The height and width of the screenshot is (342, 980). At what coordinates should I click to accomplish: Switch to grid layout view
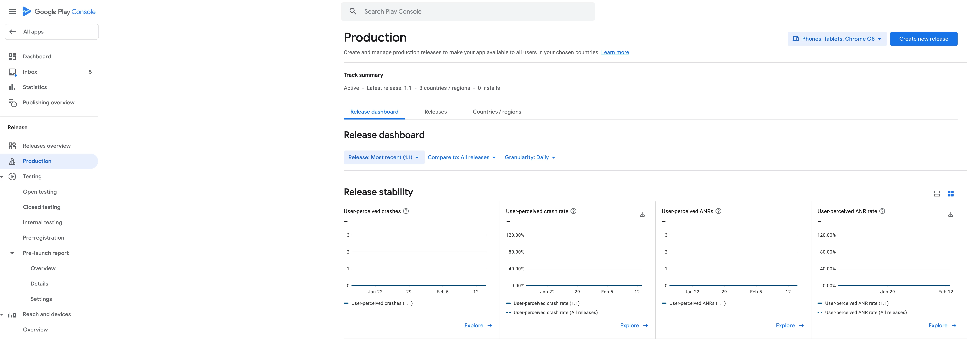pos(950,194)
